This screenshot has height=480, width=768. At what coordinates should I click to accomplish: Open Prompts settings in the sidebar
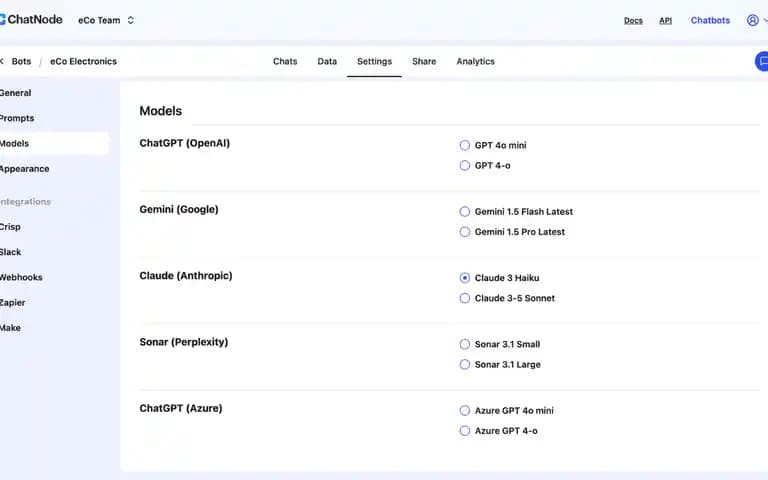point(17,118)
